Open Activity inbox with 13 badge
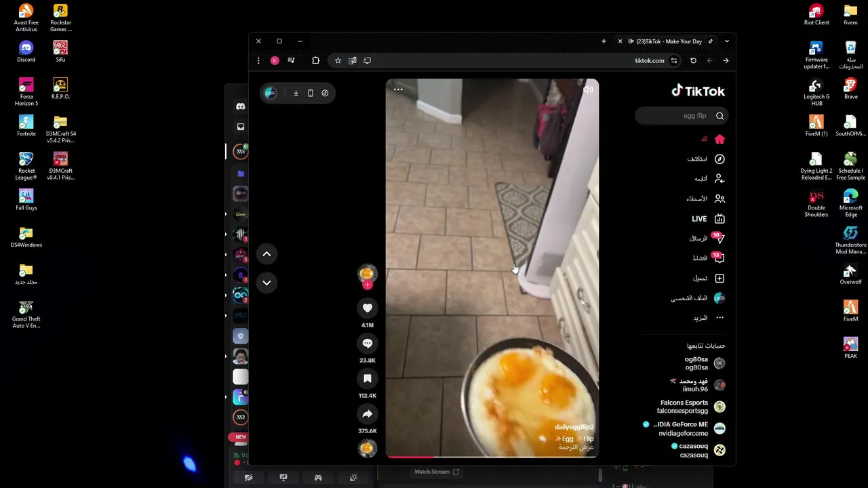Image resolution: width=868 pixels, height=488 pixels. coord(709,258)
